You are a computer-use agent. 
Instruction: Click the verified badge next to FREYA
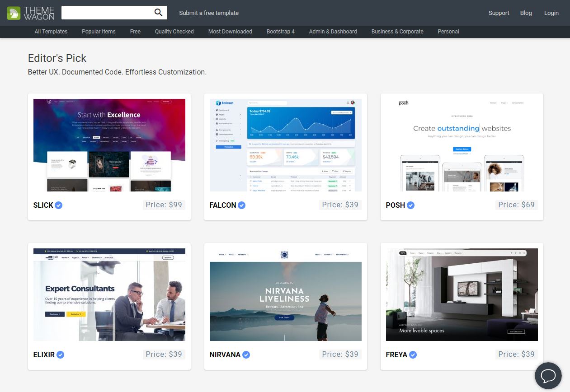(413, 355)
